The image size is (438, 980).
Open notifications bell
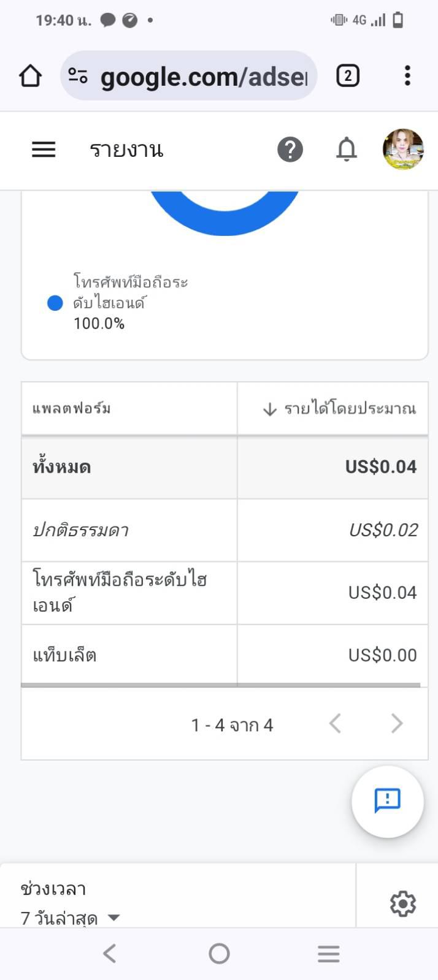click(347, 150)
